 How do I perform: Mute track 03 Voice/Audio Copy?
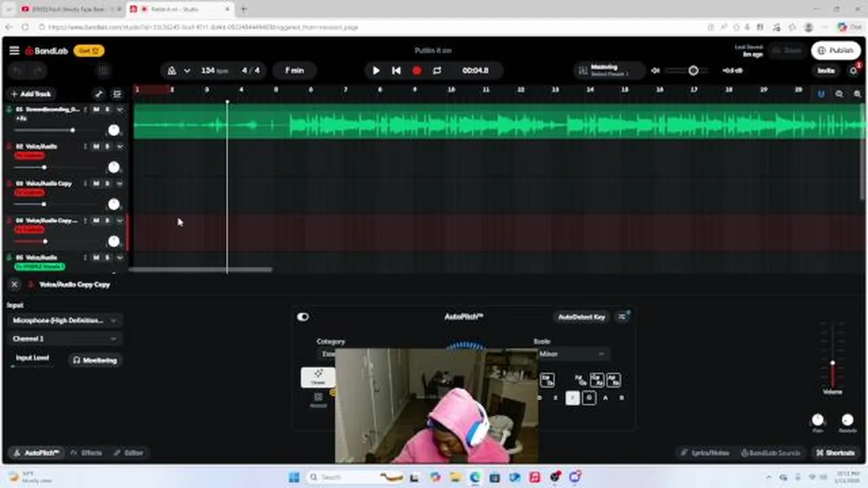pyautogui.click(x=96, y=184)
